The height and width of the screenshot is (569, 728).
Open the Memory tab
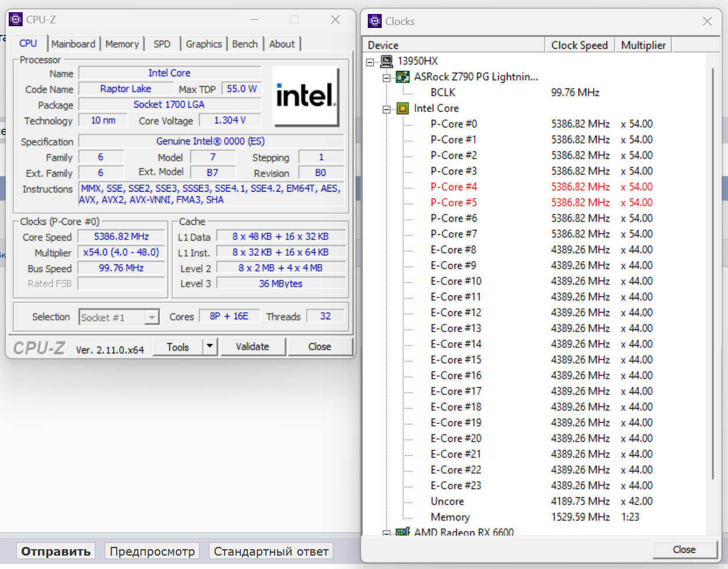pos(122,44)
